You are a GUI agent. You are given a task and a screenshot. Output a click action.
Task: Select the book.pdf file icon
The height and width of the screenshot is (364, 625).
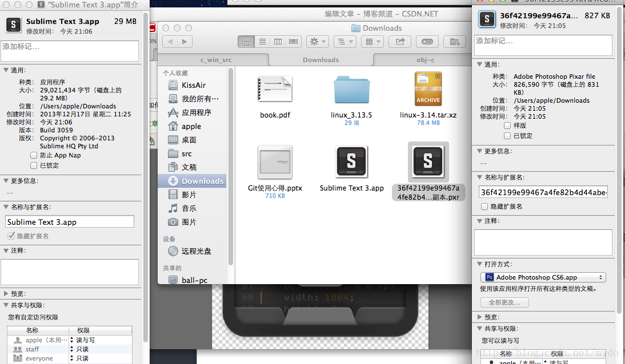tap(275, 89)
